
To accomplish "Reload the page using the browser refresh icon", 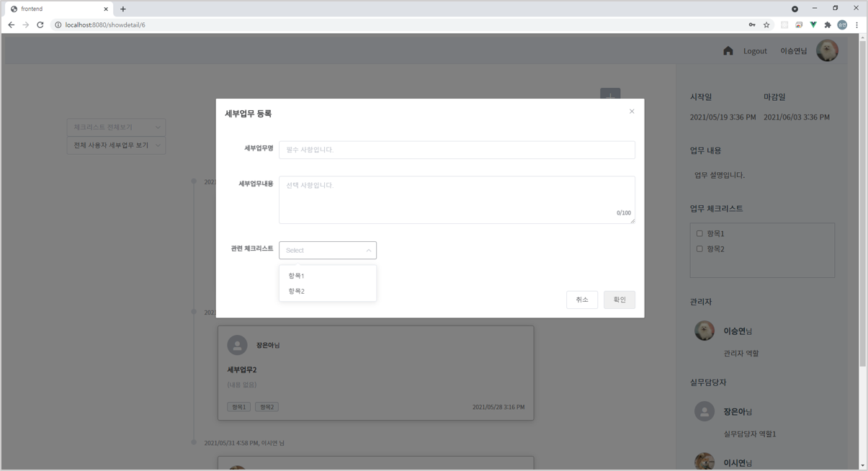I will pos(40,24).
